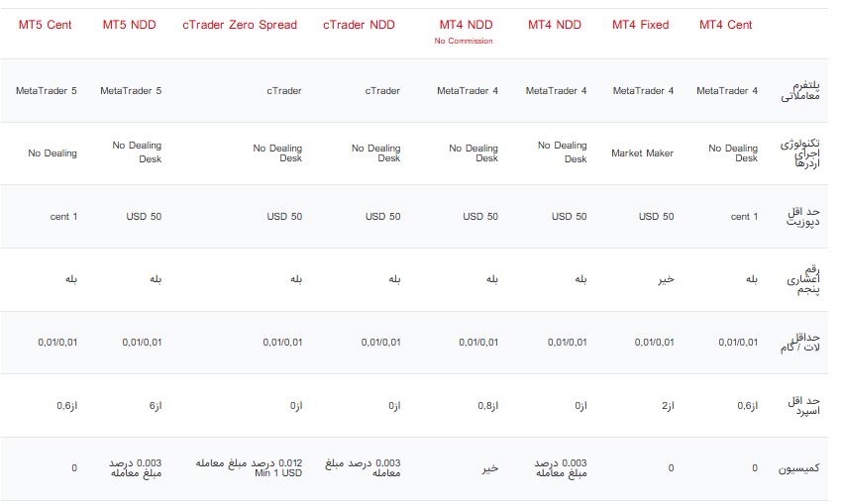The height and width of the screenshot is (504, 842).
Task: Click MT4 NDD header above No Commission
Action: pyautogui.click(x=467, y=25)
